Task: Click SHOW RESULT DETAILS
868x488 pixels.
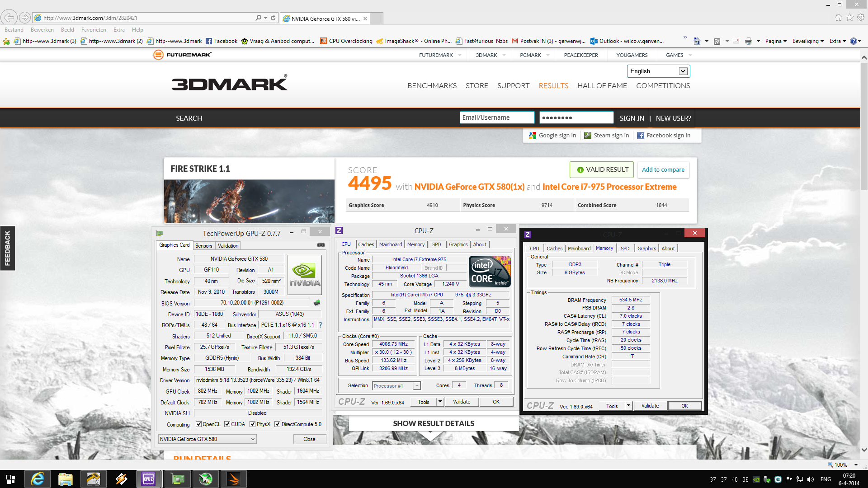Action: [x=434, y=423]
